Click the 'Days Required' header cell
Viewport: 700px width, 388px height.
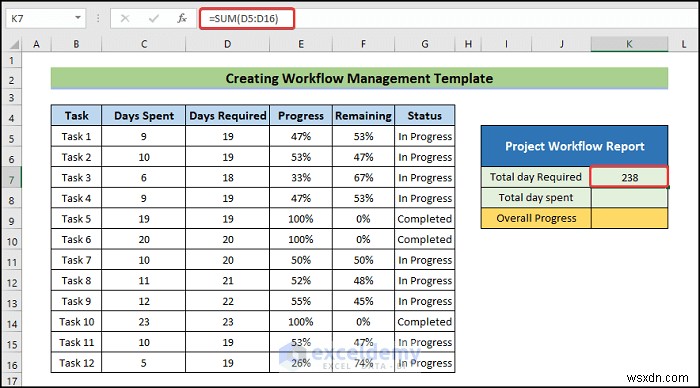point(228,116)
